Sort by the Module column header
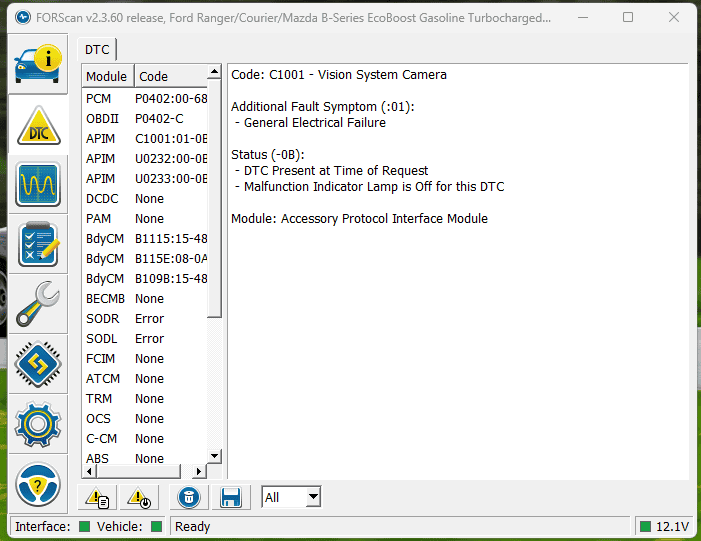The image size is (701, 541). click(x=107, y=76)
